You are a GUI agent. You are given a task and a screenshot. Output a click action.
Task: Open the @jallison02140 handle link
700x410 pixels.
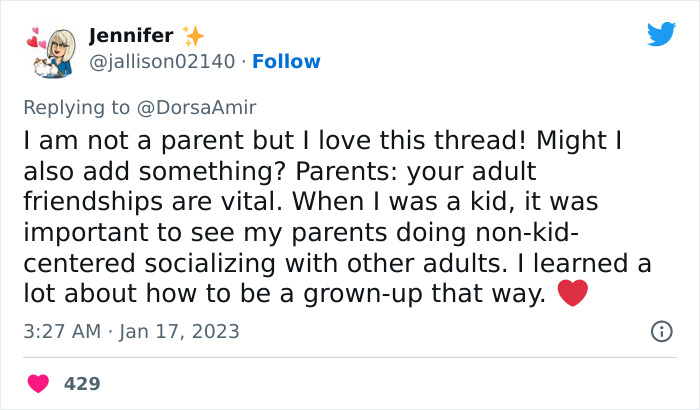point(162,62)
